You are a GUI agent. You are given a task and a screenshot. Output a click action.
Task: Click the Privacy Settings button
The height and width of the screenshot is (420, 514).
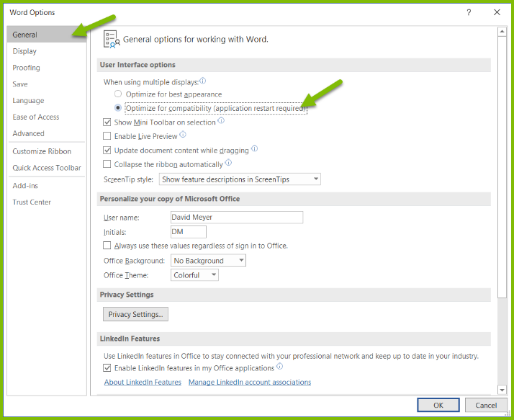(x=136, y=314)
